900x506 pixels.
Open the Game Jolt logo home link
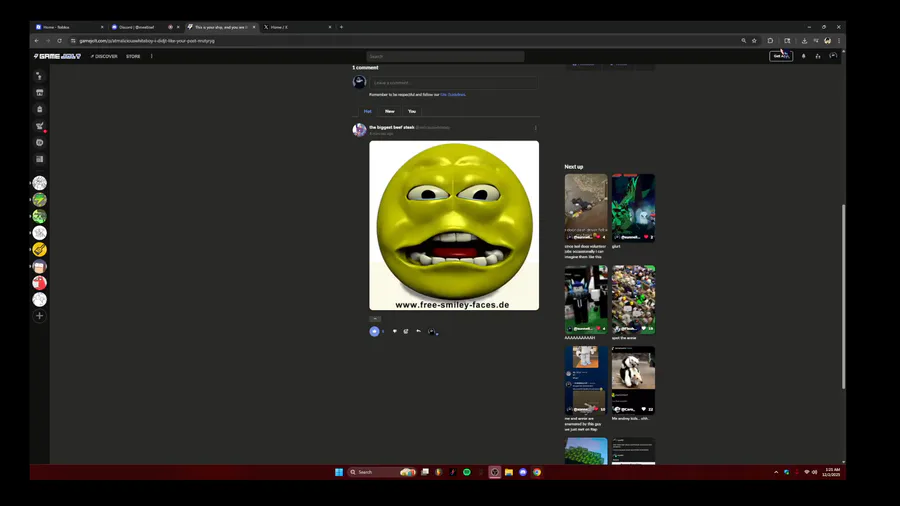click(x=57, y=56)
